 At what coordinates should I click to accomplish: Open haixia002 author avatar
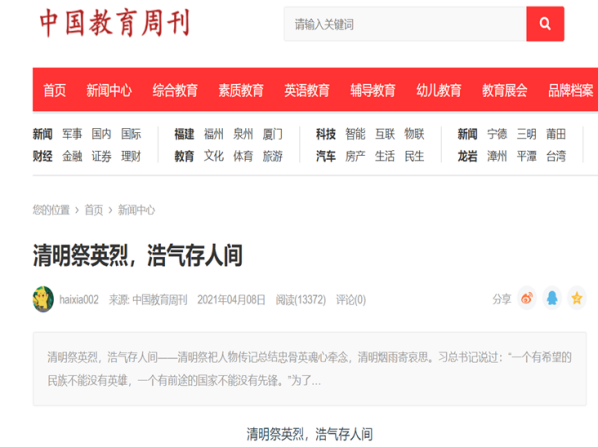[43, 299]
